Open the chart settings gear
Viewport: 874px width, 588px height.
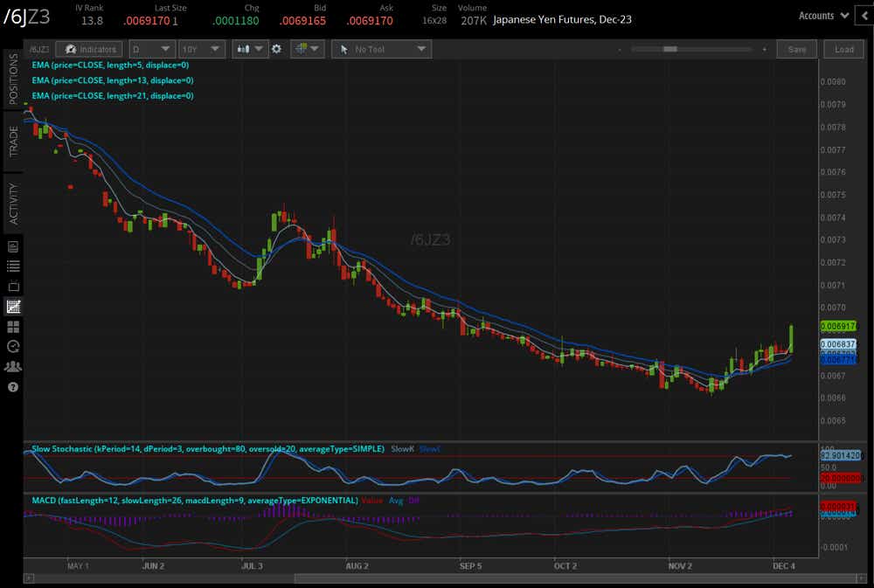coord(276,49)
